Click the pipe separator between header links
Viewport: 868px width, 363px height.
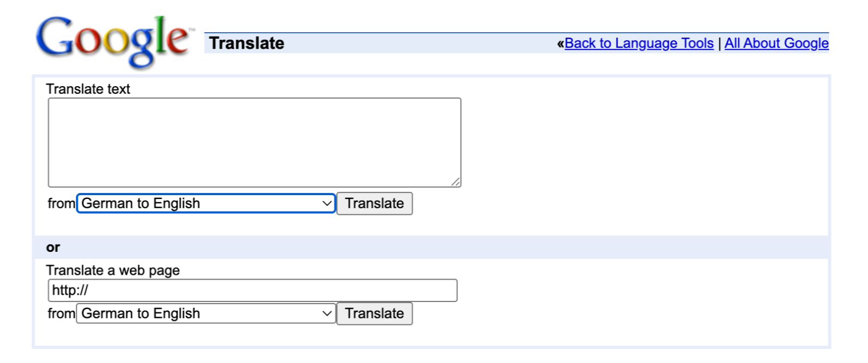(719, 44)
